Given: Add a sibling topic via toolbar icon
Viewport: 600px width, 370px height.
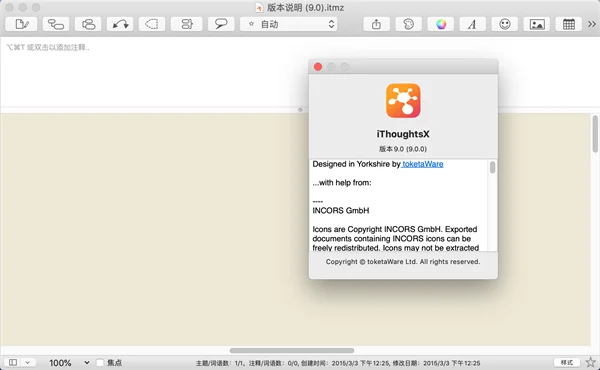Looking at the screenshot, I should click(x=88, y=24).
